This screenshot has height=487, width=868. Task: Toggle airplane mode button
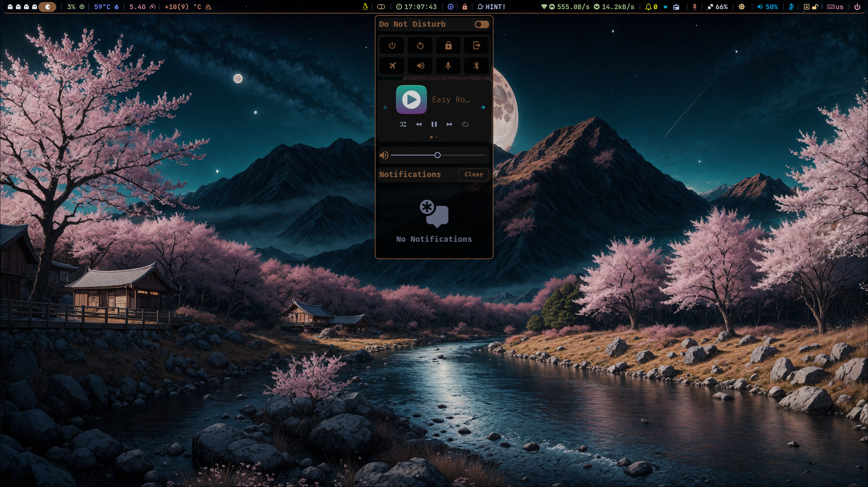(392, 66)
